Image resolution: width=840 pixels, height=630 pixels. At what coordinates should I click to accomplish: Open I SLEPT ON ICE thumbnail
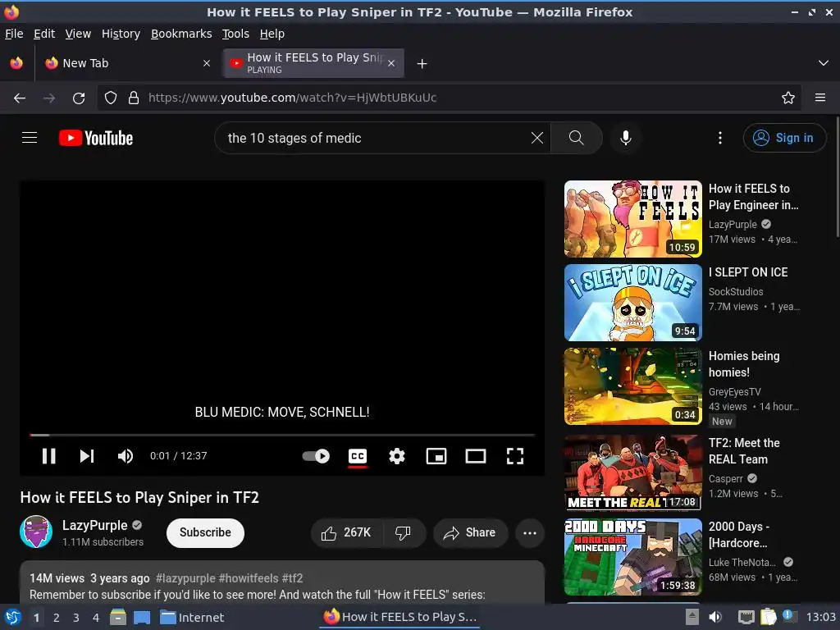(632, 303)
